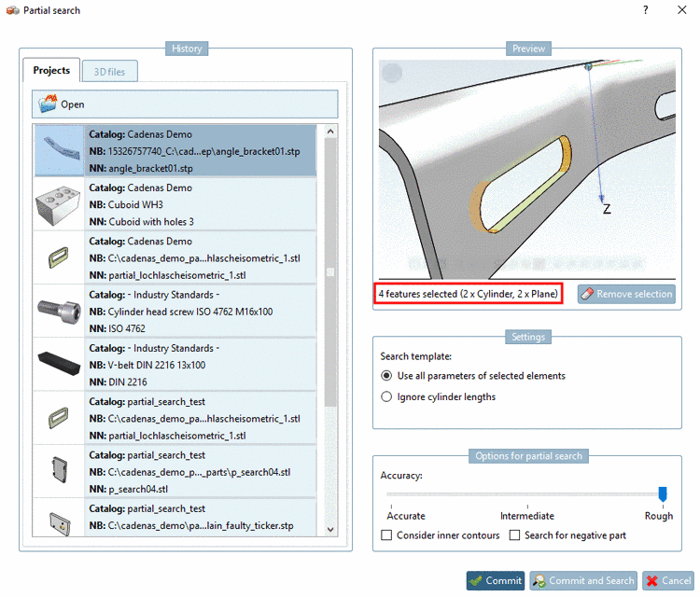Click the Accuracy slider handle at Rough
700x597 pixels.
pos(663,494)
